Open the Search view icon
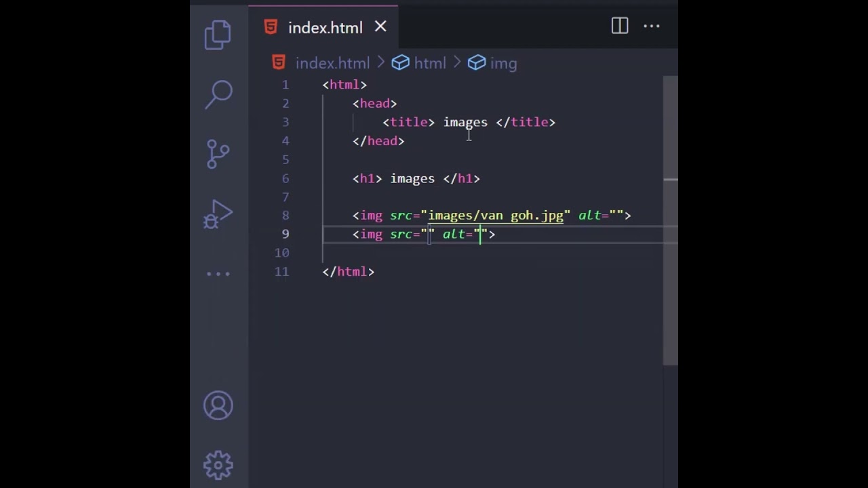The height and width of the screenshot is (488, 868). pyautogui.click(x=218, y=95)
